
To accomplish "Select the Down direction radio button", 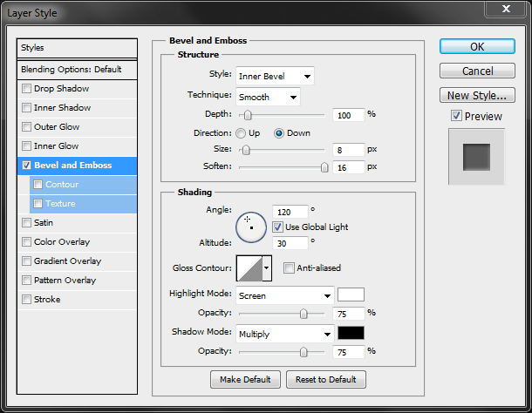I will (x=279, y=133).
